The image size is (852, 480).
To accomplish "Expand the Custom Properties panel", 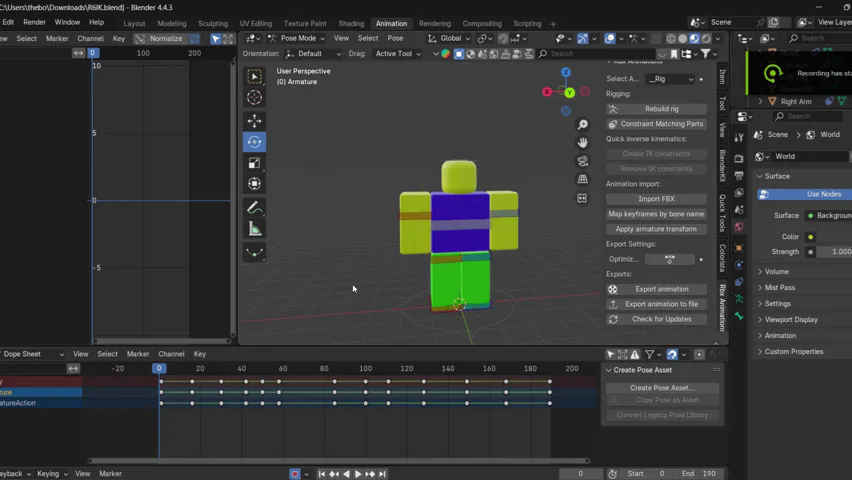I will (793, 352).
